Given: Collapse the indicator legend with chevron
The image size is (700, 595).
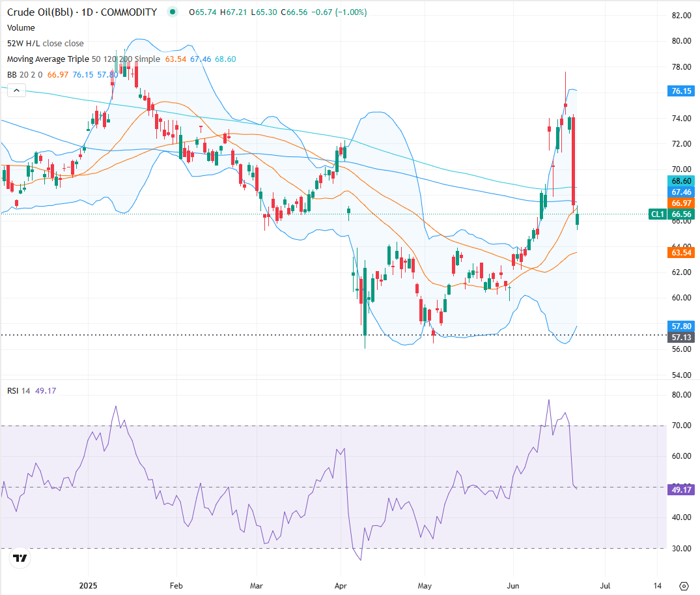Looking at the screenshot, I should (x=16, y=91).
